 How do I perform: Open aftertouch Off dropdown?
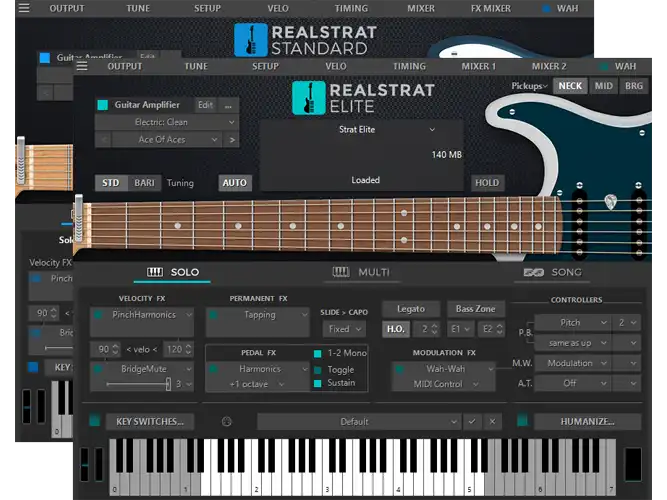coord(572,383)
